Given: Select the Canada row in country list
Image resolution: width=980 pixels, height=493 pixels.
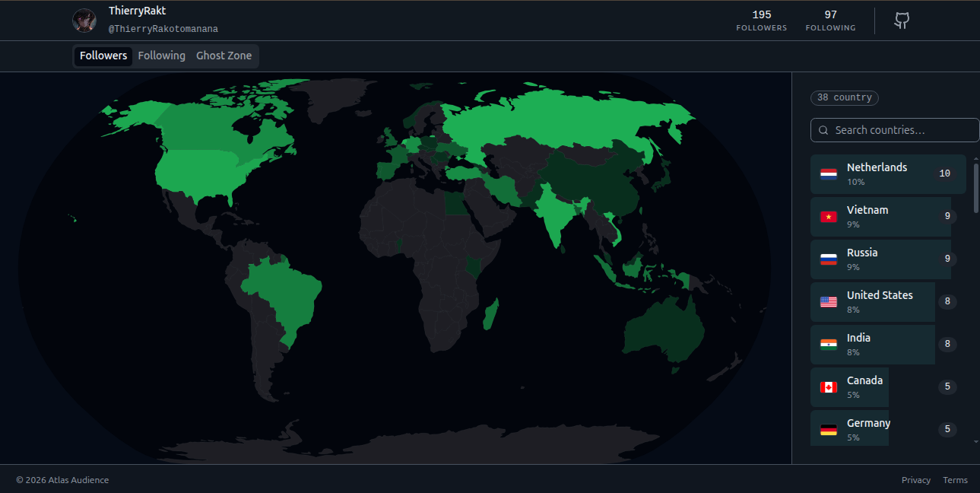Looking at the screenshot, I should [x=888, y=387].
